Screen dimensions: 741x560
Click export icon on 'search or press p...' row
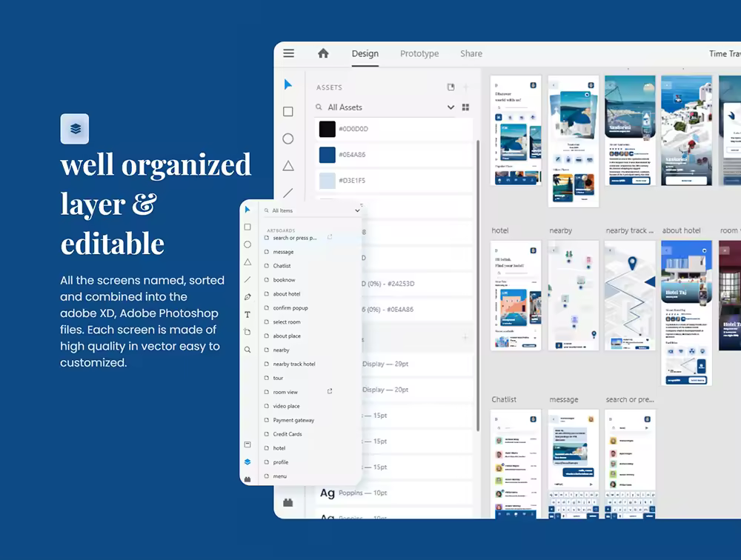(x=330, y=237)
